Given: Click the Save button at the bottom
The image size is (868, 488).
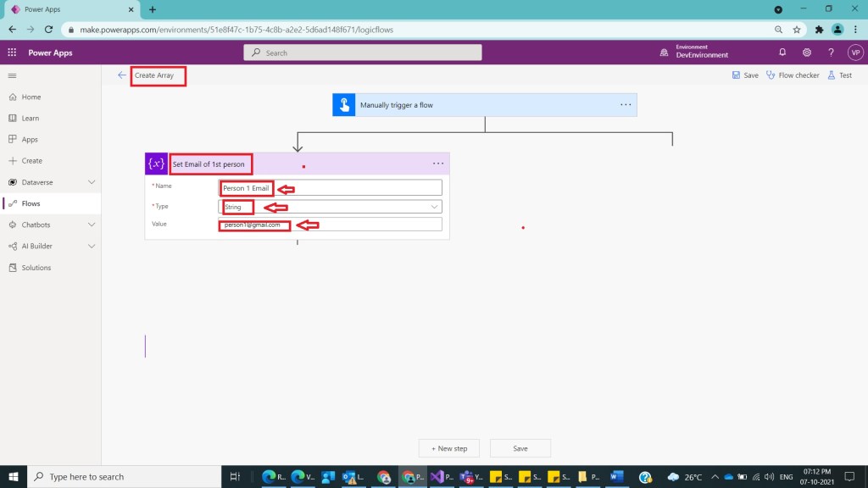Looking at the screenshot, I should (520, 448).
